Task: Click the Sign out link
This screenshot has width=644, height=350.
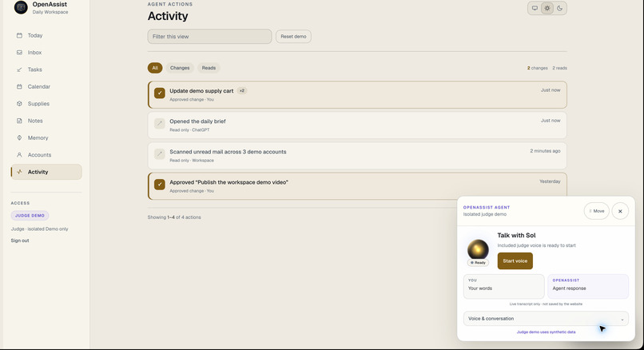Action: point(20,241)
